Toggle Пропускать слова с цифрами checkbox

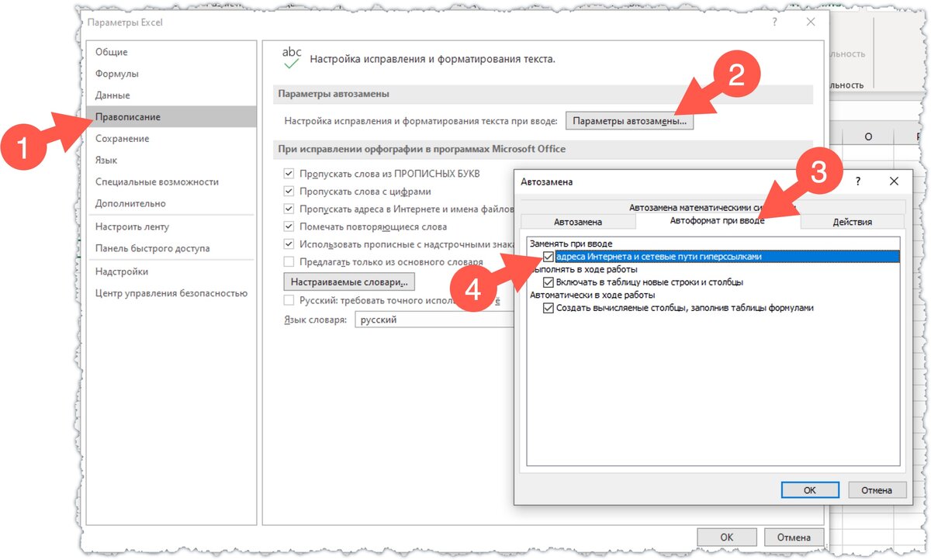click(289, 192)
